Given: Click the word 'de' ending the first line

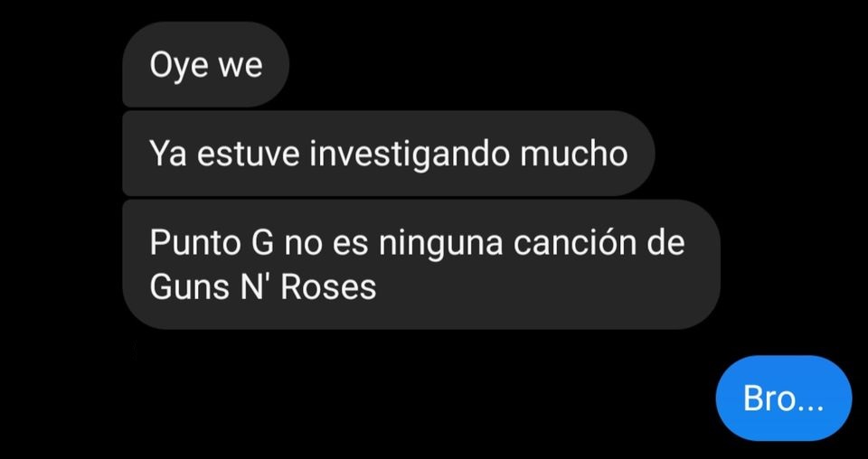Looking at the screenshot, I should [666, 244].
